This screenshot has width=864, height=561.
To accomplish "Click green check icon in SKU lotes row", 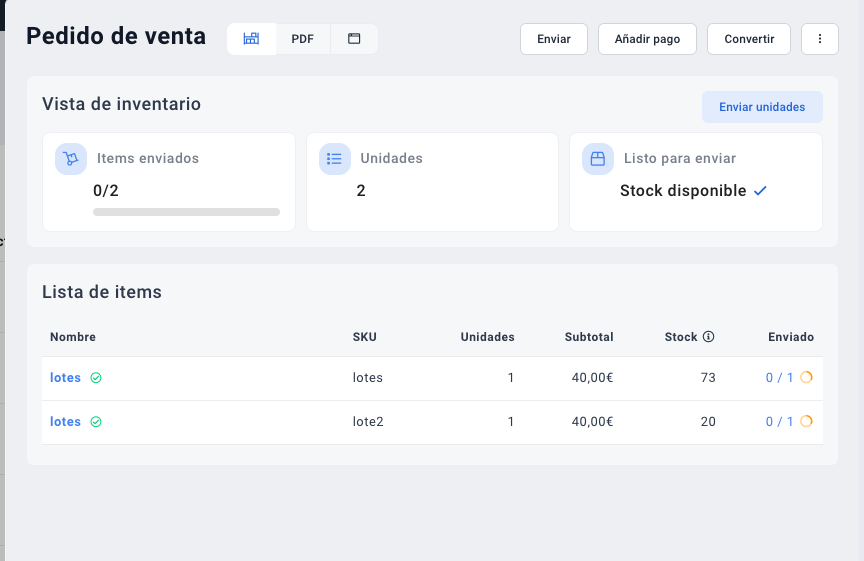I will pos(96,377).
